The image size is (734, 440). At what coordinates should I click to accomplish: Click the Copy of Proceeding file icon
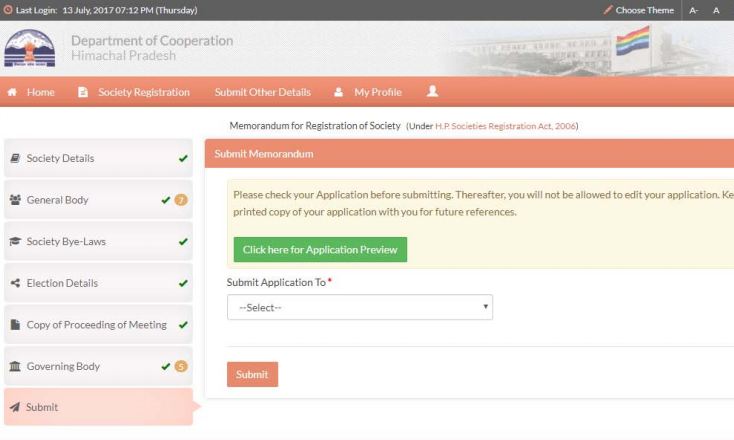[15, 324]
